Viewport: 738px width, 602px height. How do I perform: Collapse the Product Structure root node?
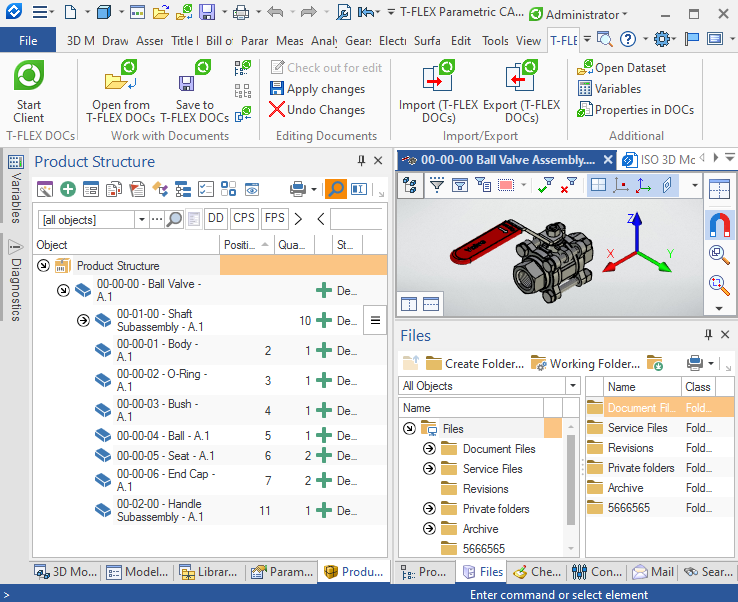click(x=43, y=266)
